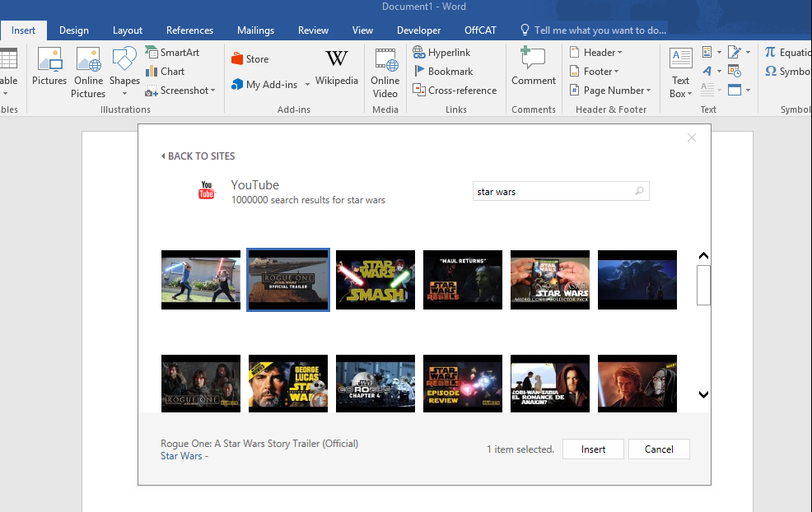Open the Symbol menu
Screen dimensions: 812x512
[787, 72]
